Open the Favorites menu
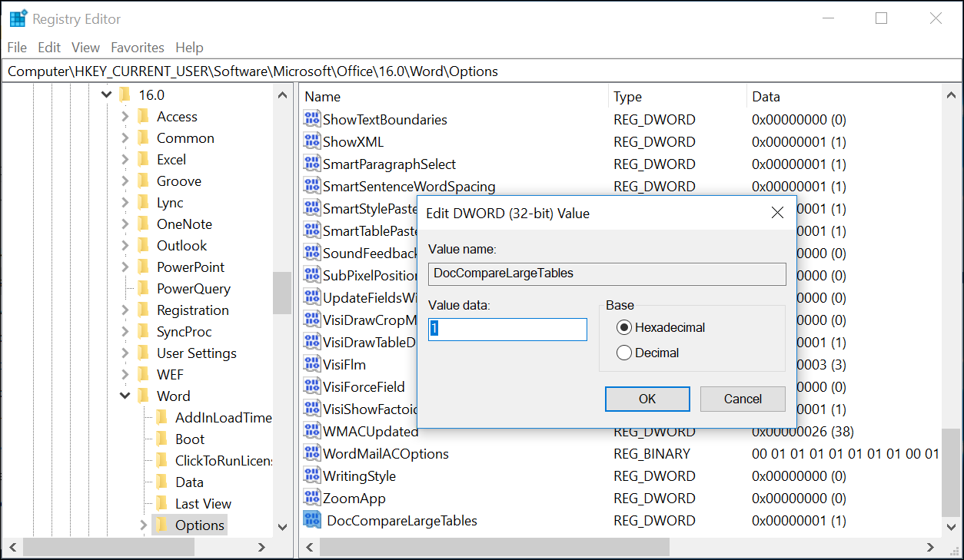 (x=137, y=47)
